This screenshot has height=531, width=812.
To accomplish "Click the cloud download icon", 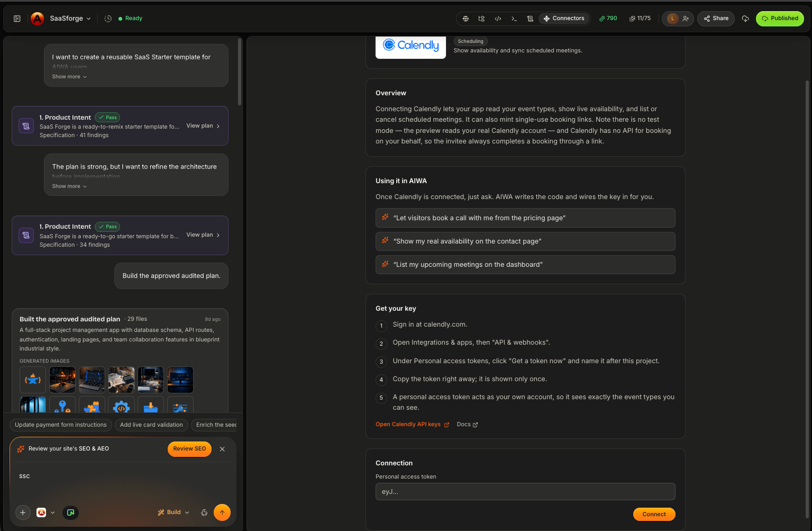I will [x=745, y=19].
